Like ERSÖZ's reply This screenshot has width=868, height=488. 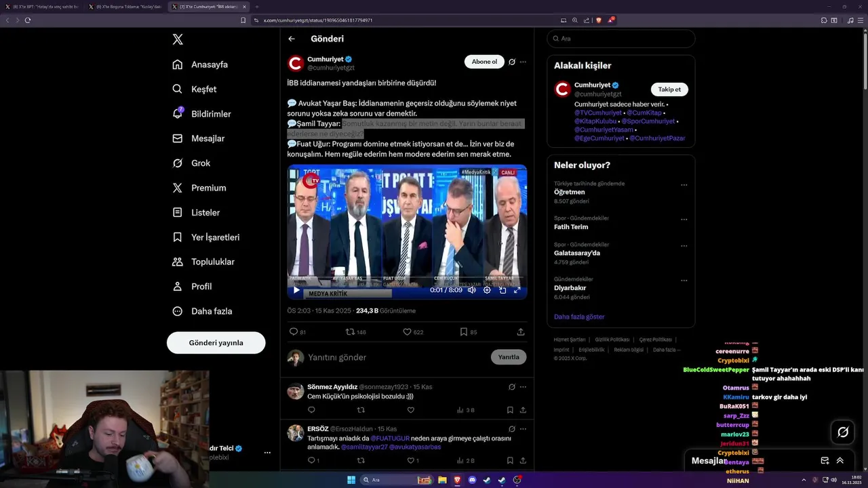[412, 461]
